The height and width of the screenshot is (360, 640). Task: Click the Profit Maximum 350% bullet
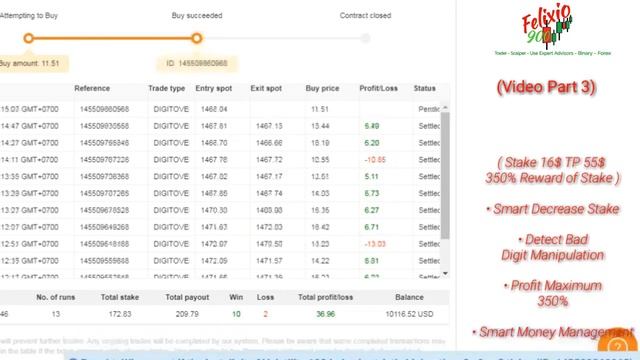[x=553, y=293]
